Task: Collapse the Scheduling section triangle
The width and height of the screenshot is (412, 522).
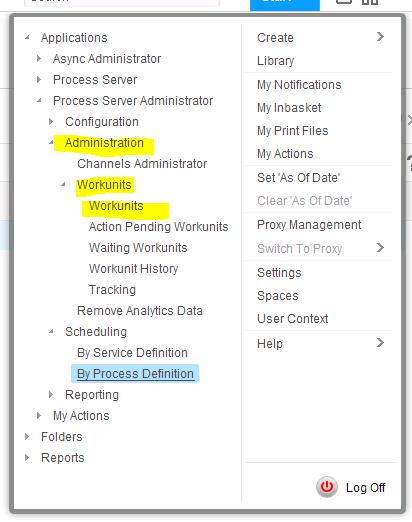Action: (x=51, y=331)
